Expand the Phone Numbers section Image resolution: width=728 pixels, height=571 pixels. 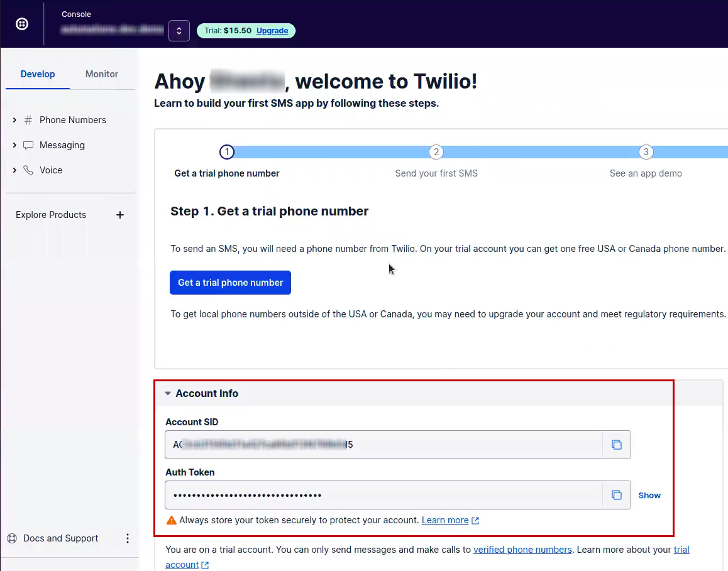[14, 120]
